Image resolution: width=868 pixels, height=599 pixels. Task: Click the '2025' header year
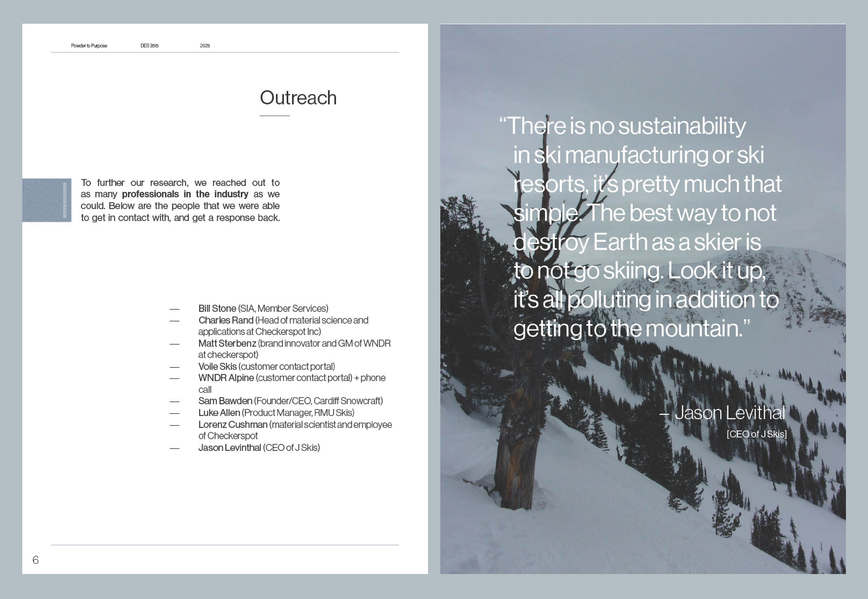pos(205,46)
